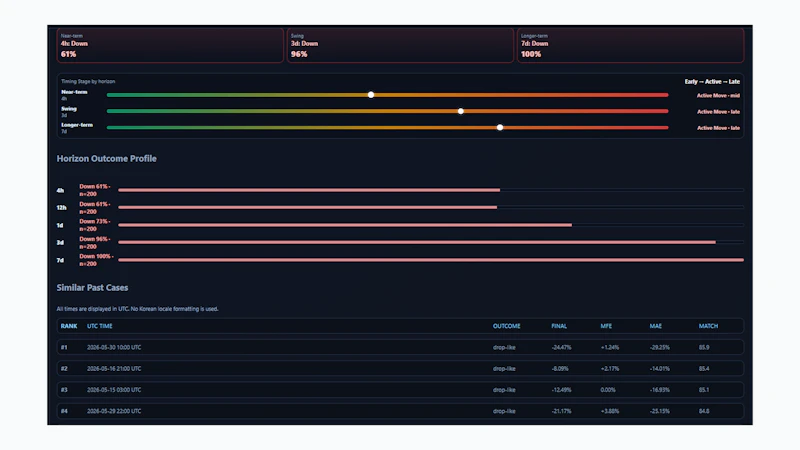Click the '1d' horizon row label

(60, 225)
